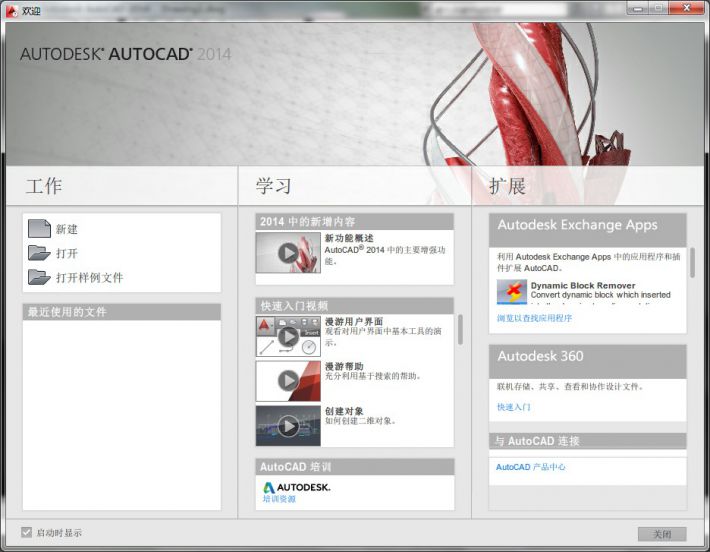
Task: Open the Autodesk 360 快速入门 link
Action: [x=513, y=407]
